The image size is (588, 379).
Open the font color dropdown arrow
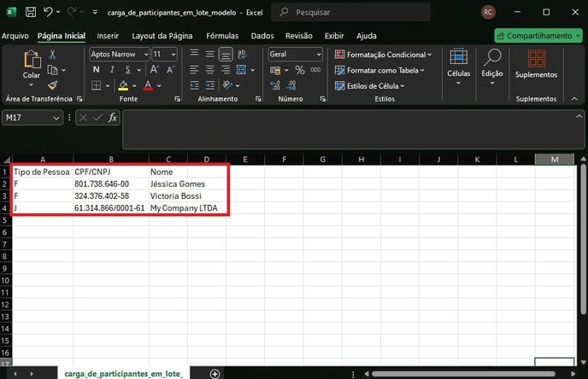click(159, 85)
